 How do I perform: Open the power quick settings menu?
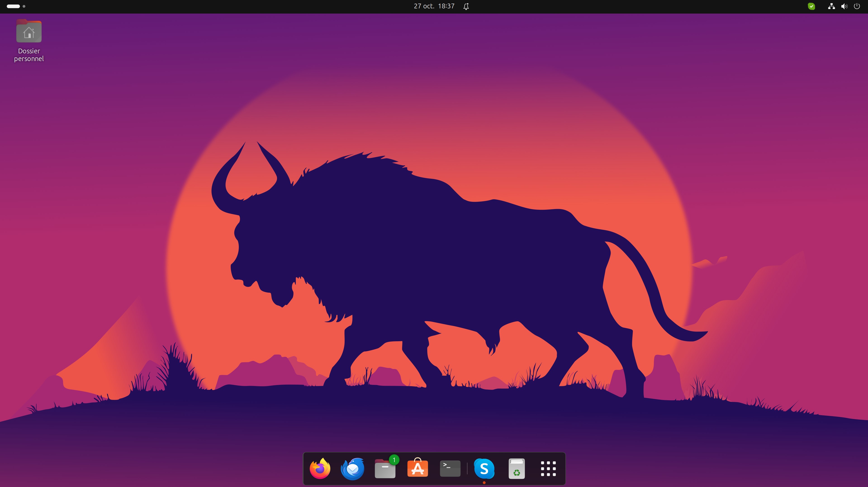pyautogui.click(x=857, y=6)
